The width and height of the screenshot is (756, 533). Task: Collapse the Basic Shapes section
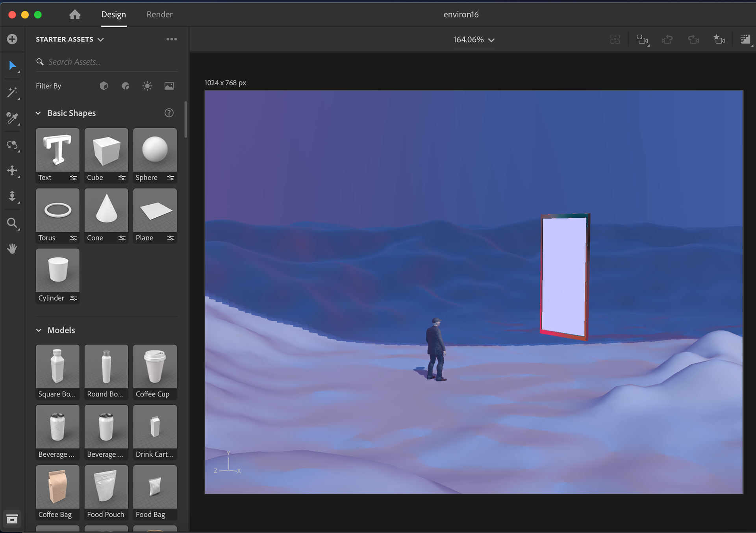pyautogui.click(x=38, y=113)
